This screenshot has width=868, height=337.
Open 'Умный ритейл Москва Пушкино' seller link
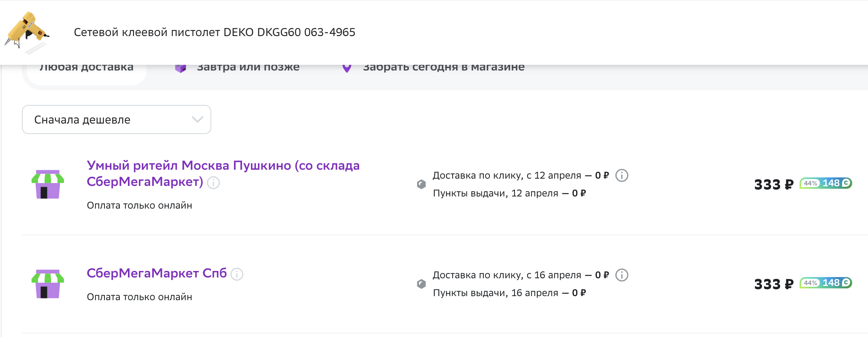pos(223,173)
